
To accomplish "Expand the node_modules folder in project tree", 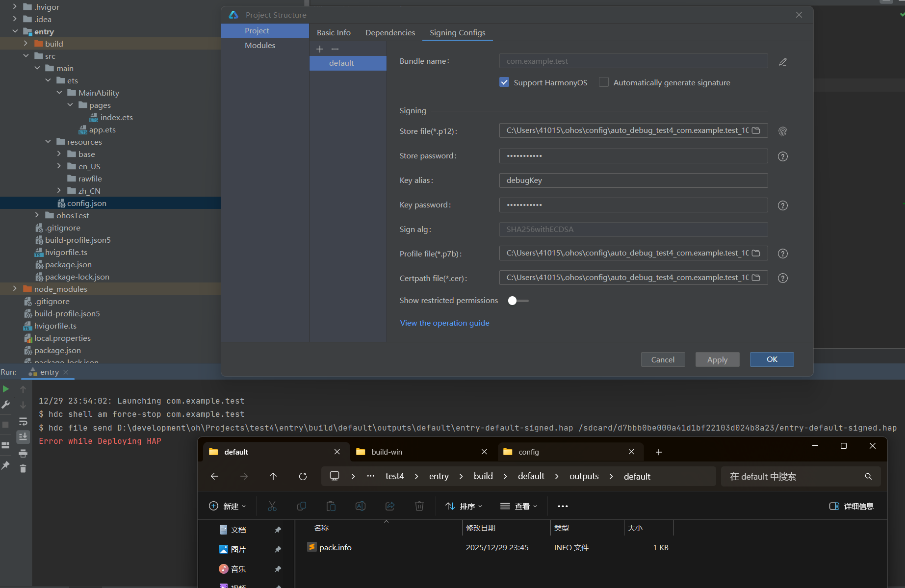I will (15, 289).
